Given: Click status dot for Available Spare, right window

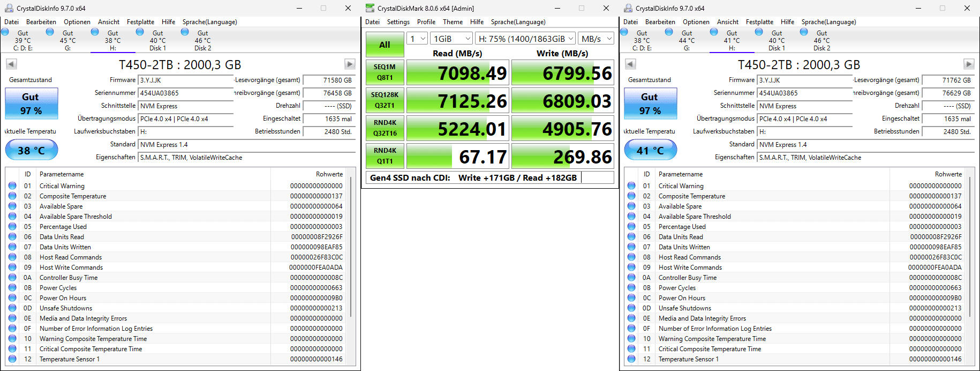Looking at the screenshot, I should coord(631,206).
